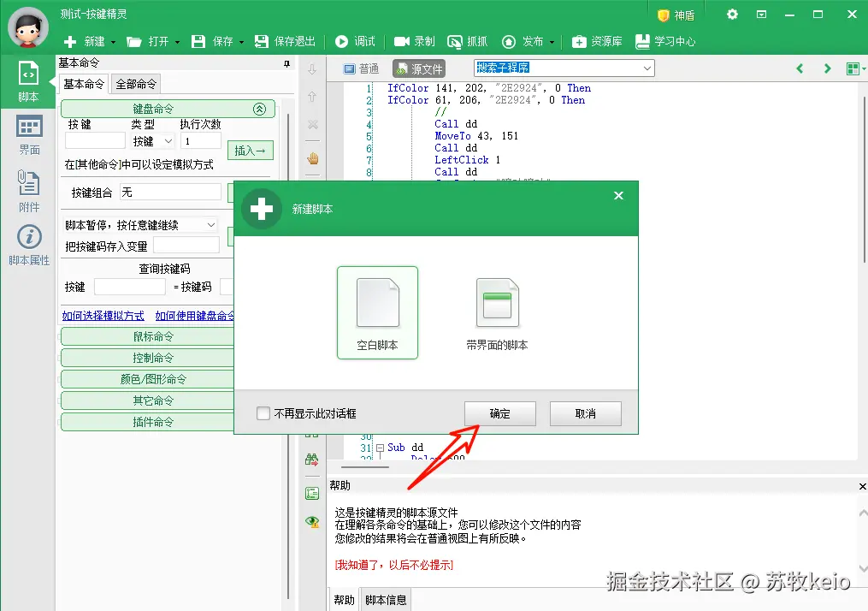Open the 保存 dropdown arrow

tap(241, 42)
